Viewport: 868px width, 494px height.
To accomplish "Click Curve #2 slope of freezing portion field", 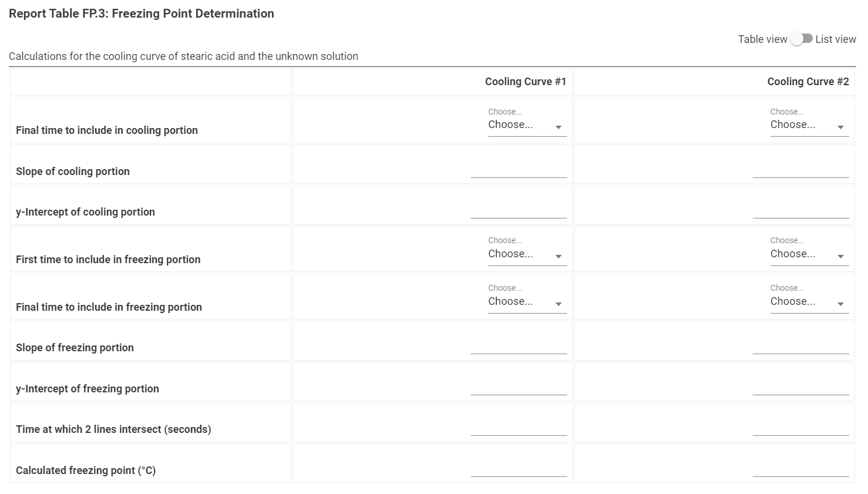I will [800, 347].
